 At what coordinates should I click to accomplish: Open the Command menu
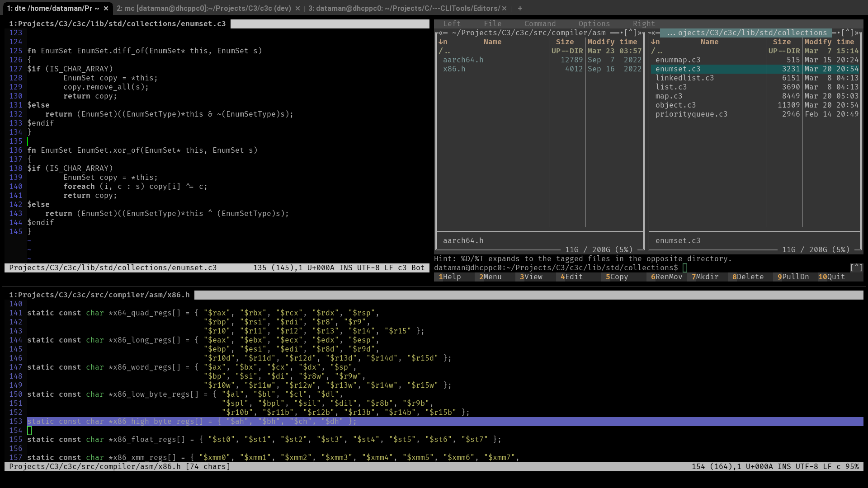(x=540, y=23)
